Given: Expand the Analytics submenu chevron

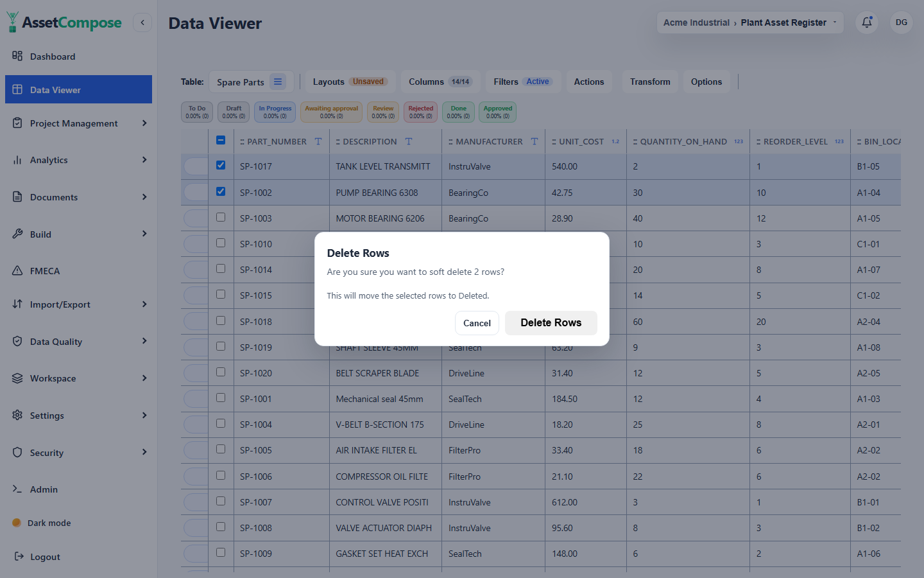Looking at the screenshot, I should pos(144,159).
